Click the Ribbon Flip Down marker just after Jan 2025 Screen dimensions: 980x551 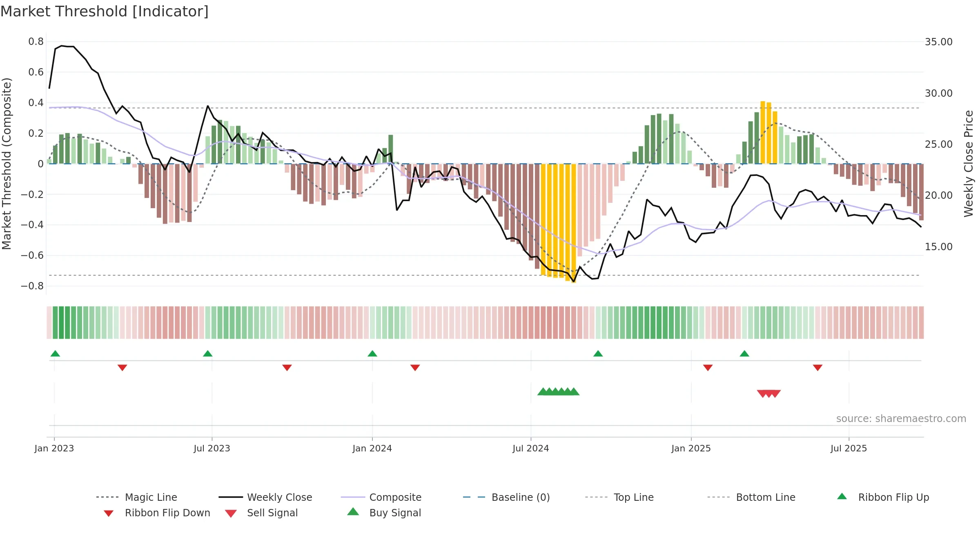708,368
